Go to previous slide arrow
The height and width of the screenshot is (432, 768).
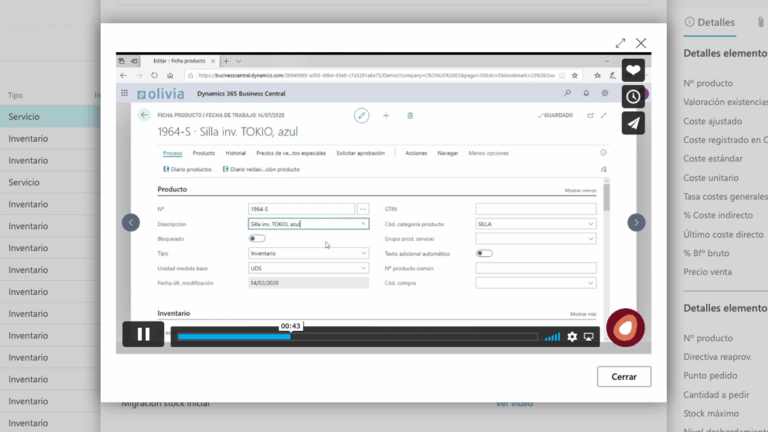(131, 222)
